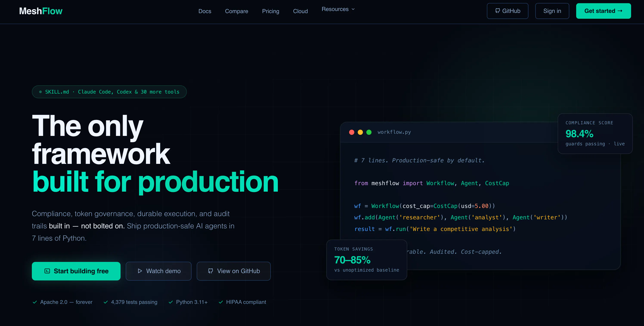The height and width of the screenshot is (326, 644).
Task: Click the checkmark beside Python 3.11+
Action: 171,302
